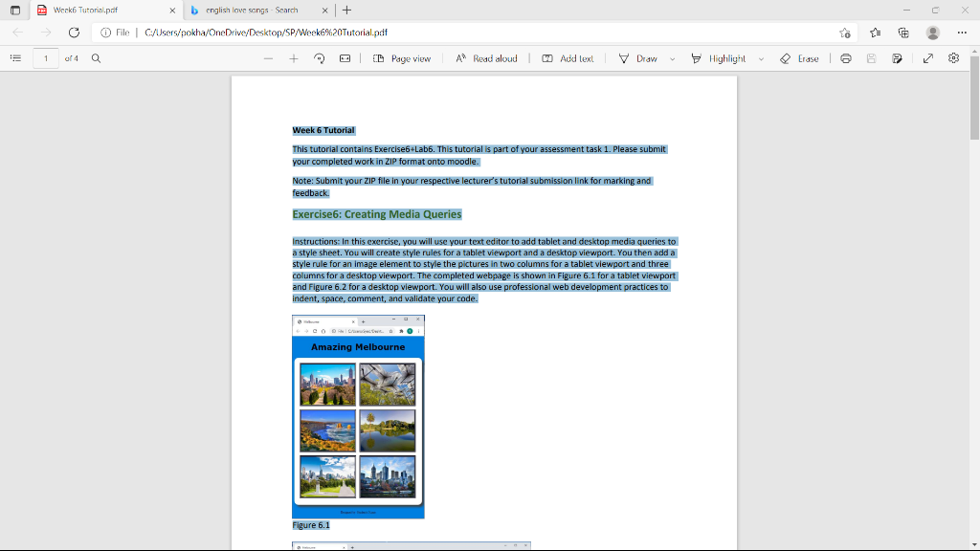
Task: Click the Exercise6: Creating Media Queries heading
Action: point(377,214)
